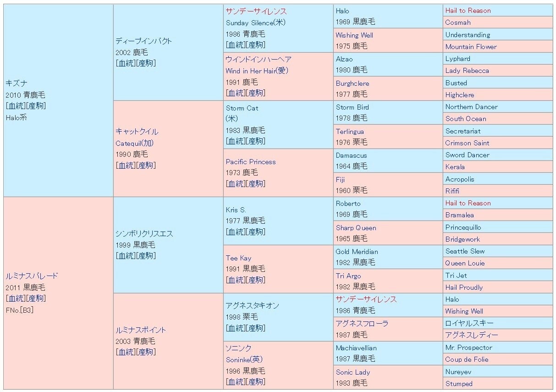The width and height of the screenshot is (556, 392).
Task: Select the Tee Kay link
Action: pyautogui.click(x=238, y=258)
